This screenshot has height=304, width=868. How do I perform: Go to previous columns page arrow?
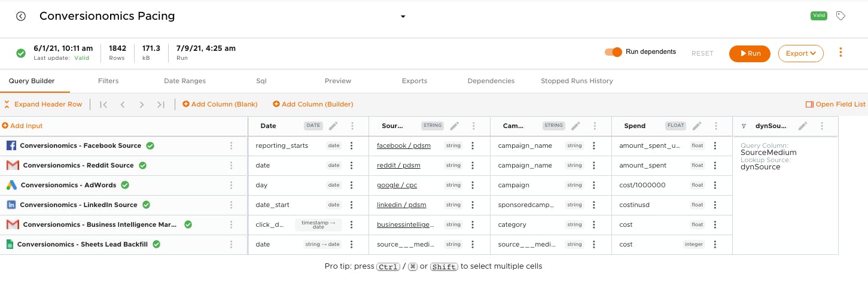(123, 104)
